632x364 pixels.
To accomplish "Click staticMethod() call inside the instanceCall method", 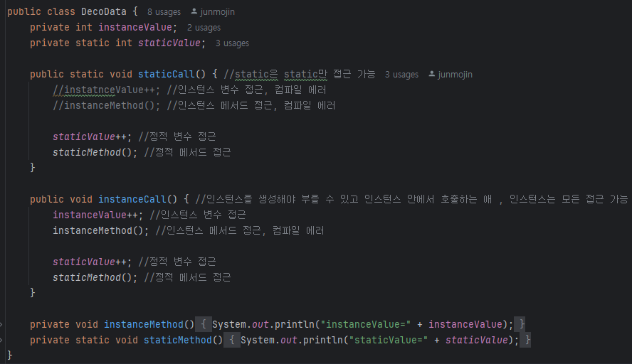I will (95, 278).
